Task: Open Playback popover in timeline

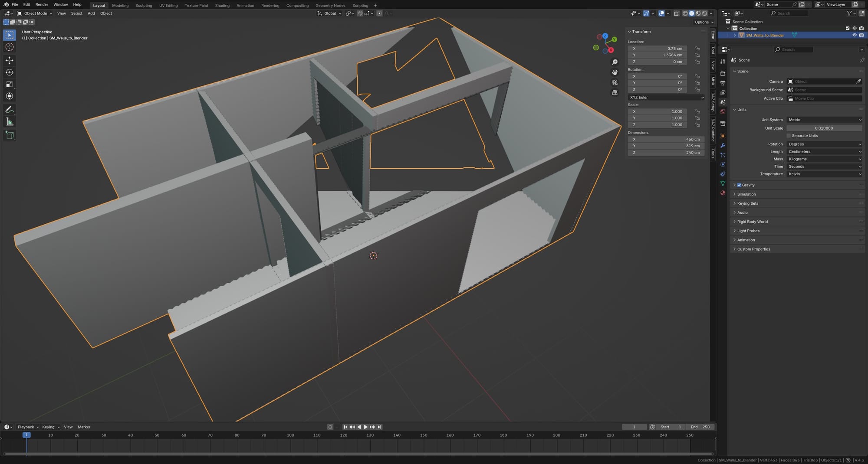Action: pos(28,427)
